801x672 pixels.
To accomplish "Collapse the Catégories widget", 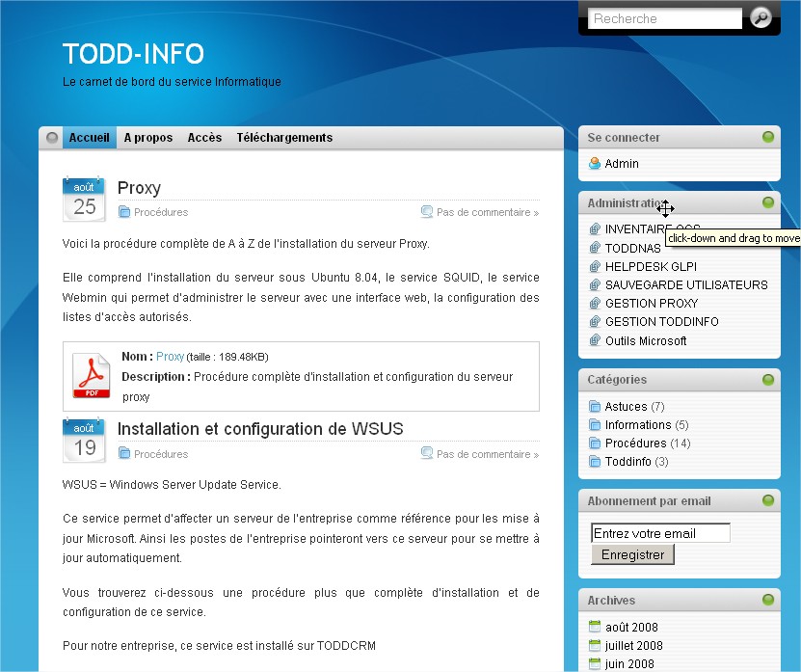I will point(768,380).
